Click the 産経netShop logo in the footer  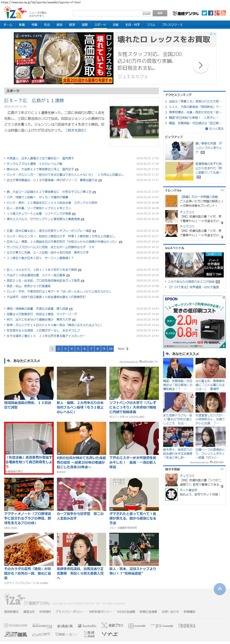pos(66,634)
